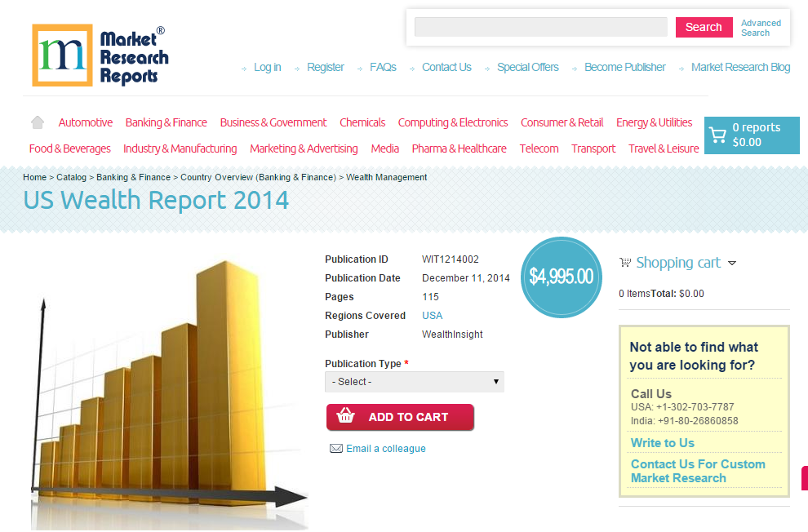Screen dimensions: 808x532
Task: Click the home icon in category navigation
Action: (37, 121)
